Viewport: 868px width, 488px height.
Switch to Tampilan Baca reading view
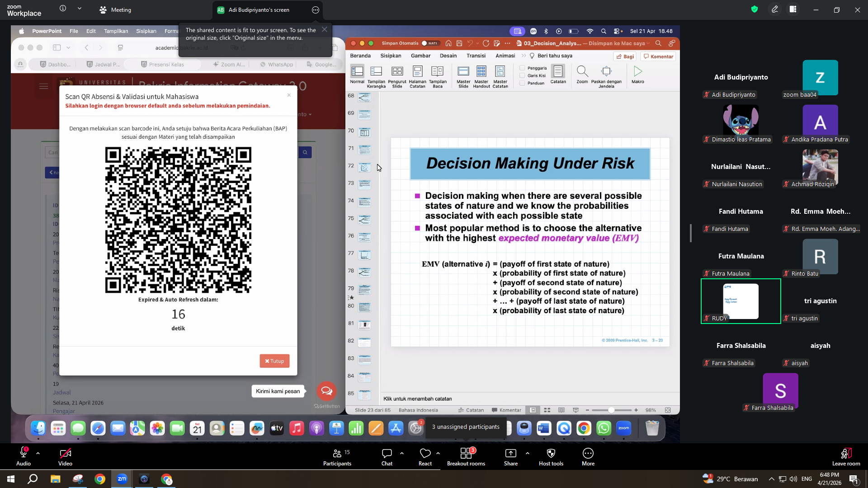pyautogui.click(x=437, y=77)
